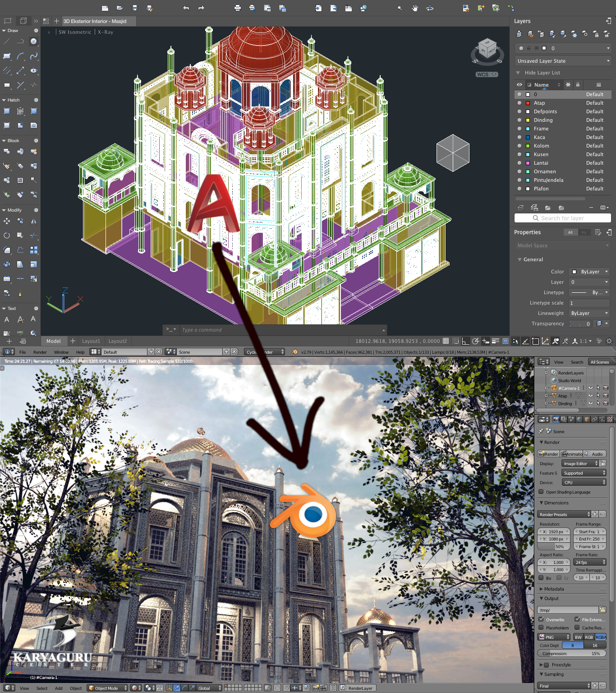Switch to the Layout1 tab
The image size is (616, 693).
point(91,341)
